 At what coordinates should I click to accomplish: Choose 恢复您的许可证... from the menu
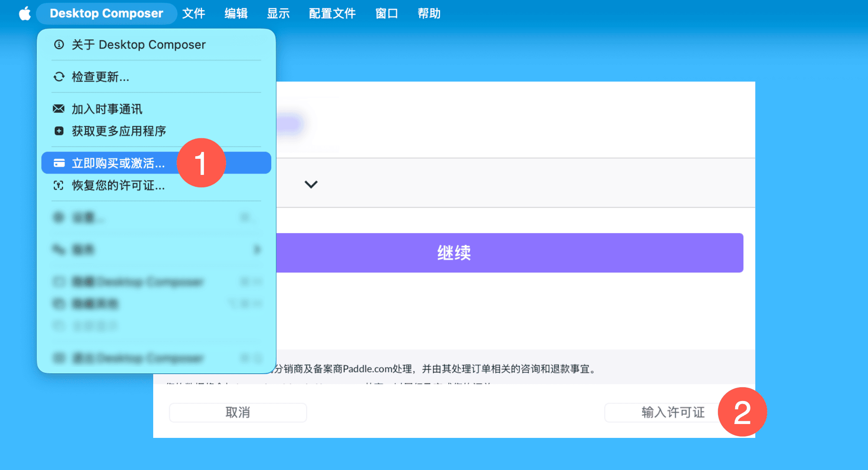click(118, 186)
